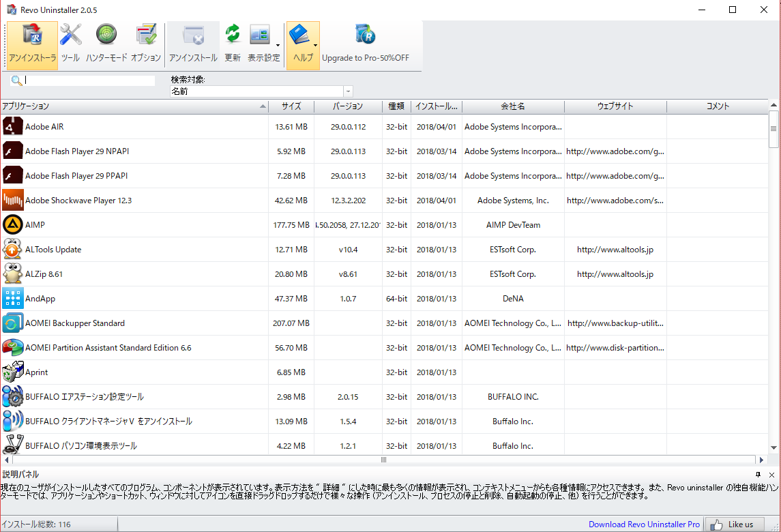Activate ハンターモード target icon
Viewport: 781px width, 532px height.
(x=106, y=35)
